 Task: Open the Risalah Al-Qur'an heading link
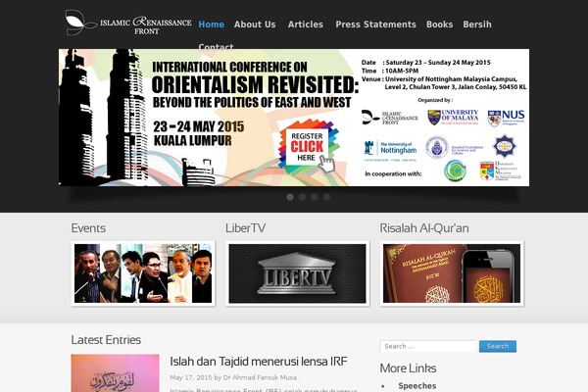point(424,228)
